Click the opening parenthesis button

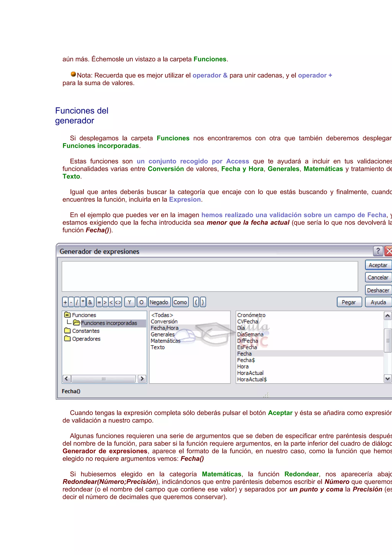coord(196,302)
